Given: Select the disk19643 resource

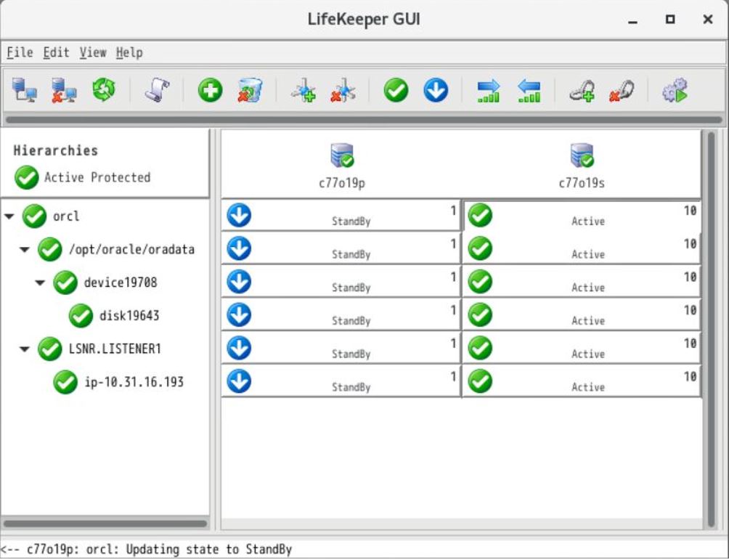Looking at the screenshot, I should (129, 316).
